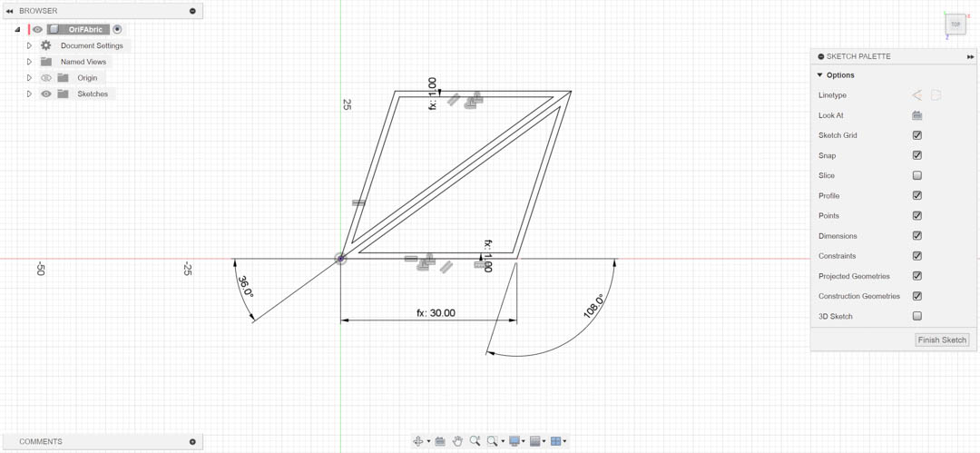Collapse the Options section in Sketch Palette
Image resolution: width=980 pixels, height=453 pixels.
tap(820, 75)
